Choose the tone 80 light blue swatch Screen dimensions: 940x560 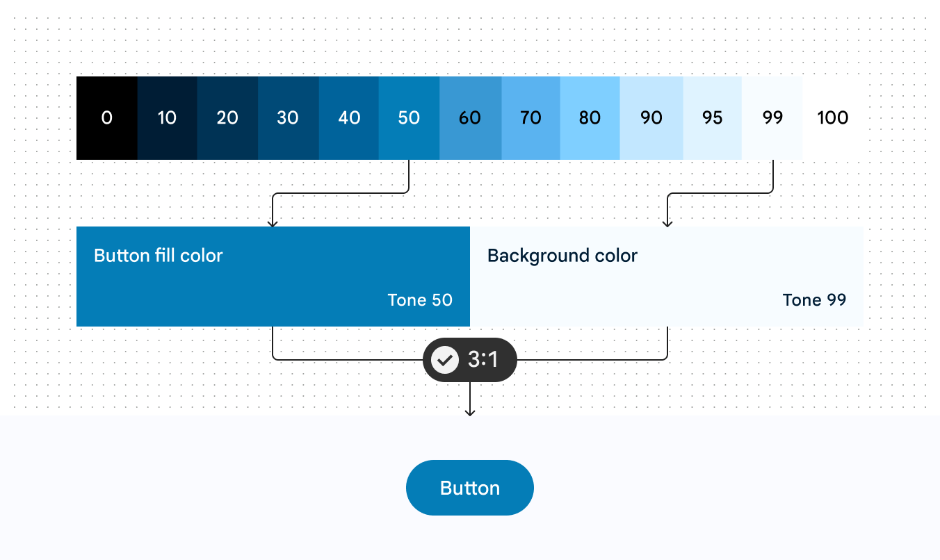point(590,118)
